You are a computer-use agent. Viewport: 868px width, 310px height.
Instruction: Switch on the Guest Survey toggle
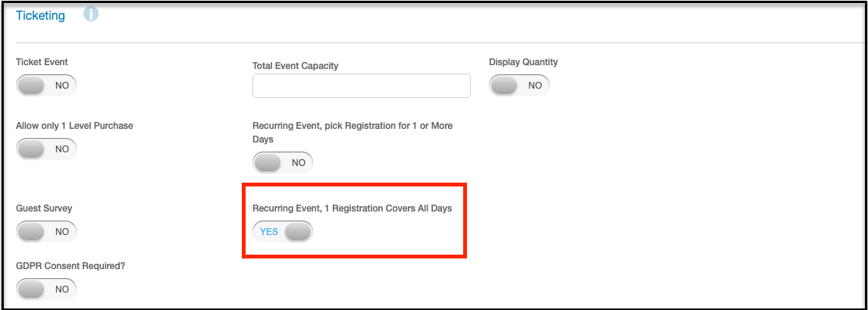click(46, 231)
